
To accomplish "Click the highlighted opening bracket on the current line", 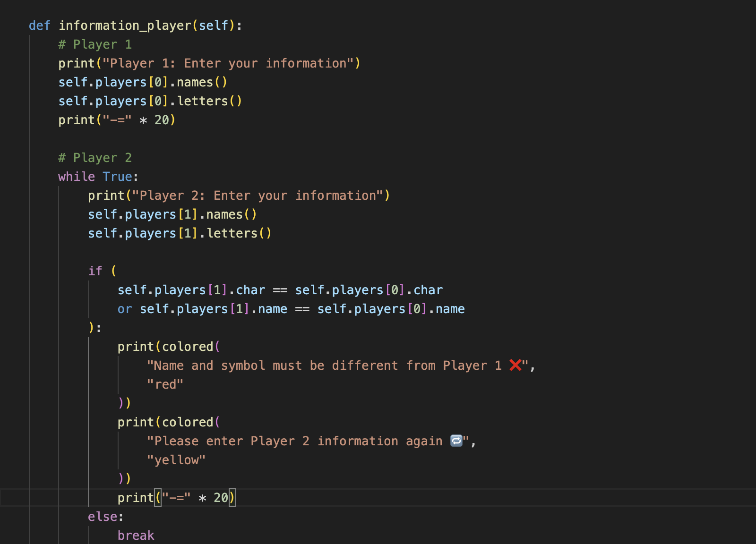I will [x=158, y=498].
